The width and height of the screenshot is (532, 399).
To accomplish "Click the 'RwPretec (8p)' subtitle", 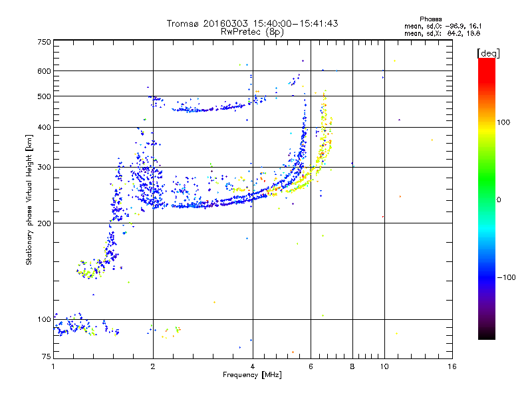I will pos(252,32).
